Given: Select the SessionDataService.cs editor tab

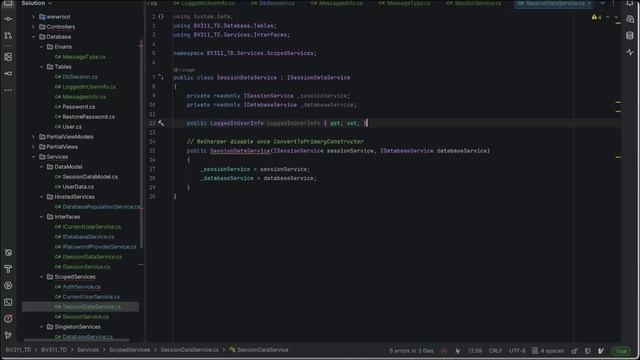Looking at the screenshot, I should (x=552, y=3).
